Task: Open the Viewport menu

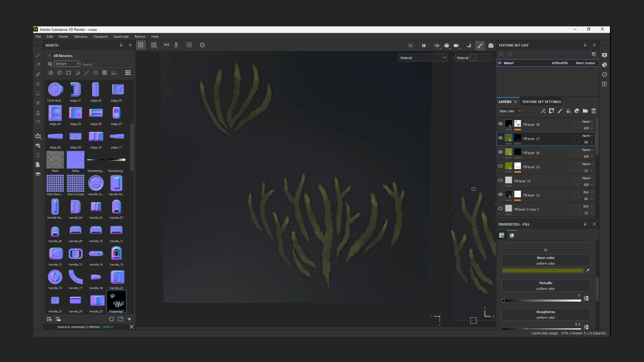Action: tap(100, 36)
